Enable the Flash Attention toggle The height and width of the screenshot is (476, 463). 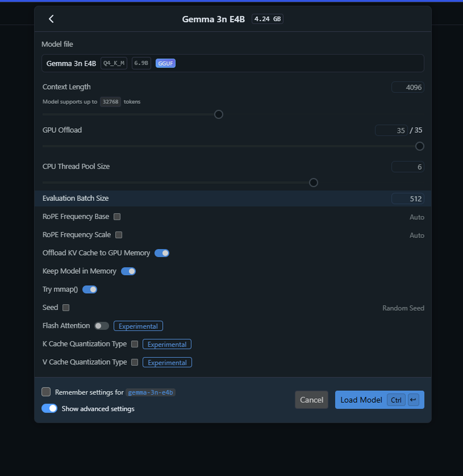pos(101,326)
